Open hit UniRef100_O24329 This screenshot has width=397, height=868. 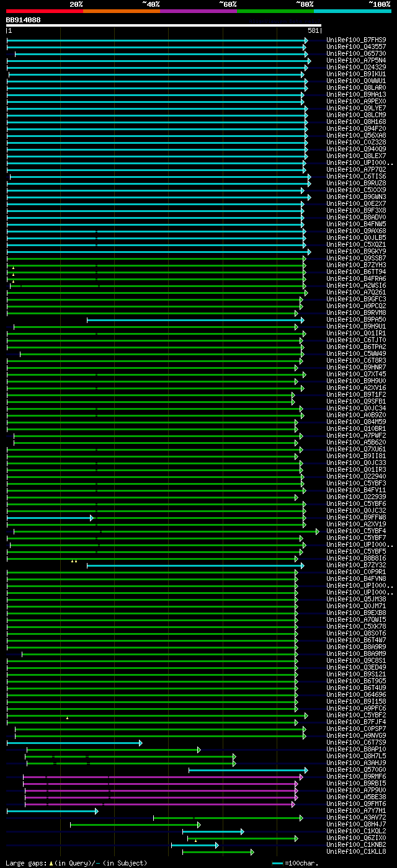point(356,67)
